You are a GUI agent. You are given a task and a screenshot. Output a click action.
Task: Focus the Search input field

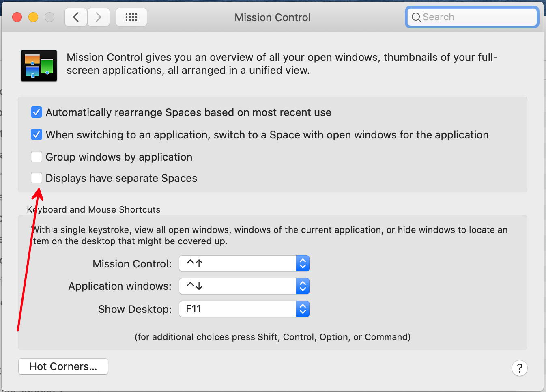(x=472, y=17)
